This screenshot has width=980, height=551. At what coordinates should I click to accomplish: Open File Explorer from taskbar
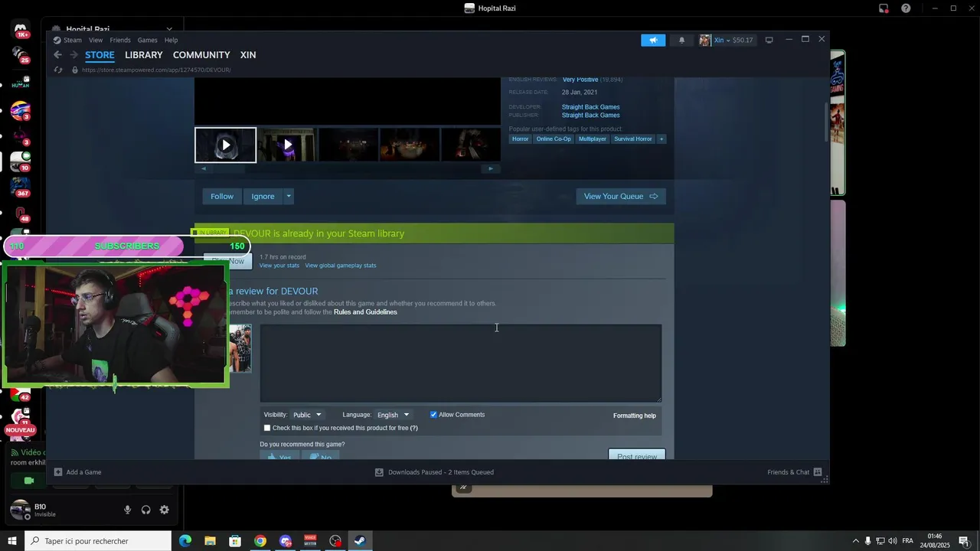(x=210, y=541)
